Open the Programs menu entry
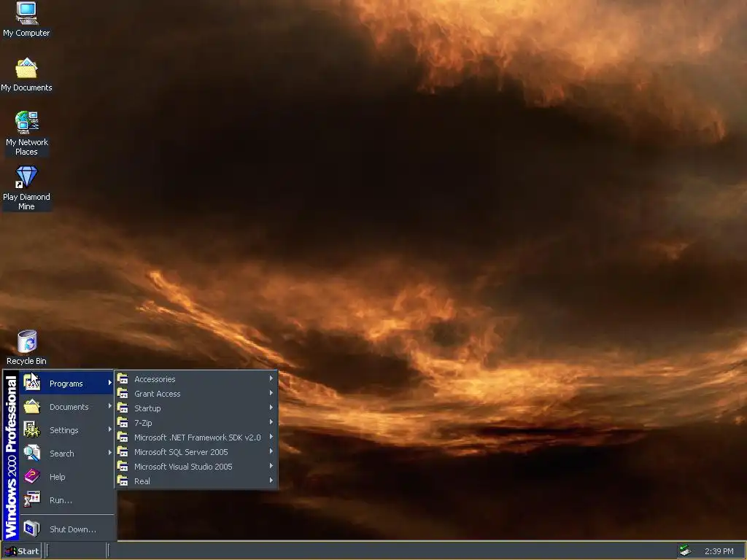This screenshot has height=560, width=747. point(66,384)
